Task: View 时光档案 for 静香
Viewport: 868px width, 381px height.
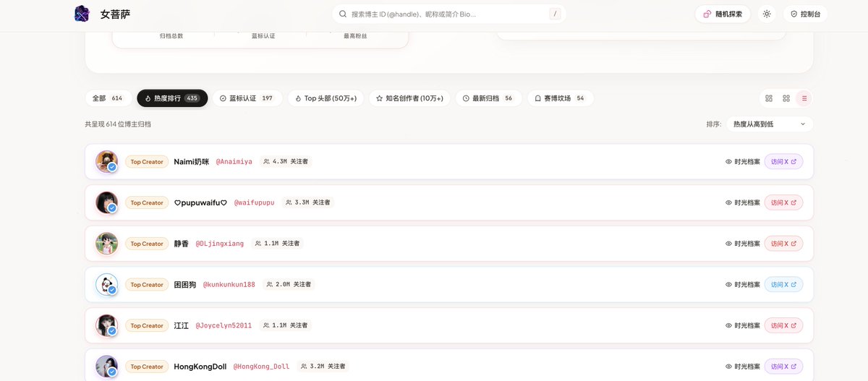Action: [x=743, y=244]
